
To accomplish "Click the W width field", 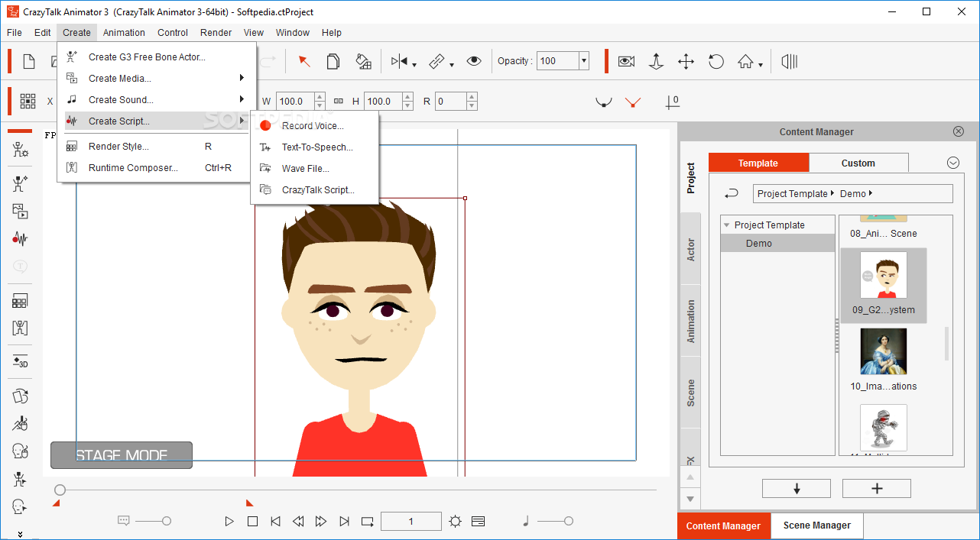I will (x=294, y=101).
